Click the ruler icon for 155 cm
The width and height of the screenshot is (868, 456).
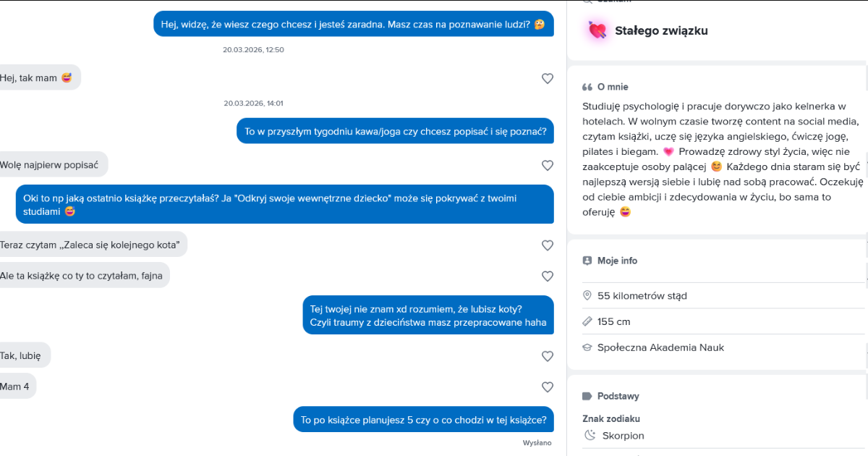tap(587, 321)
